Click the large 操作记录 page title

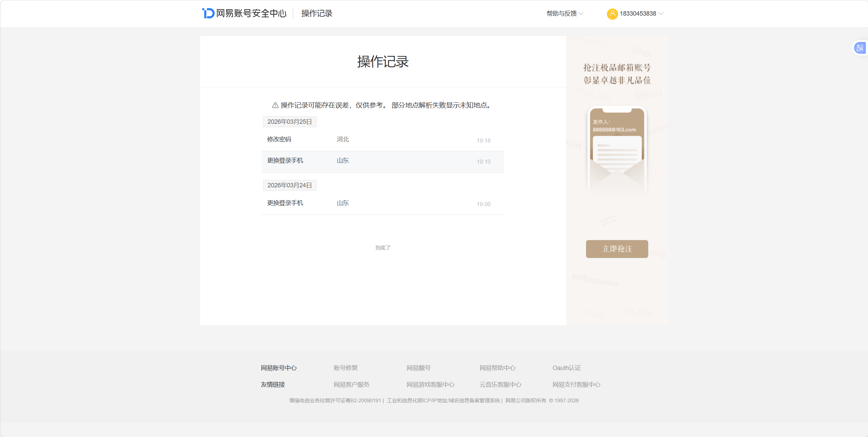pos(383,62)
